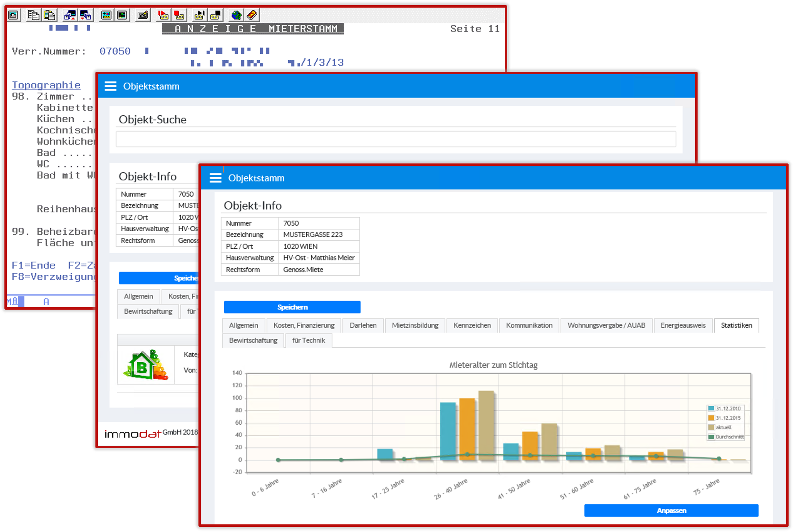Click the copy icon in terminal toolbar
The height and width of the screenshot is (532, 793).
[33, 15]
